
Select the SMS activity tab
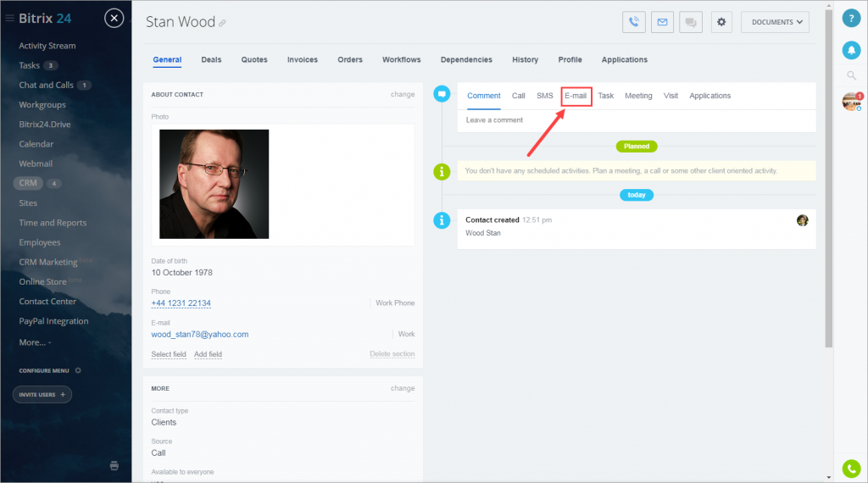545,96
